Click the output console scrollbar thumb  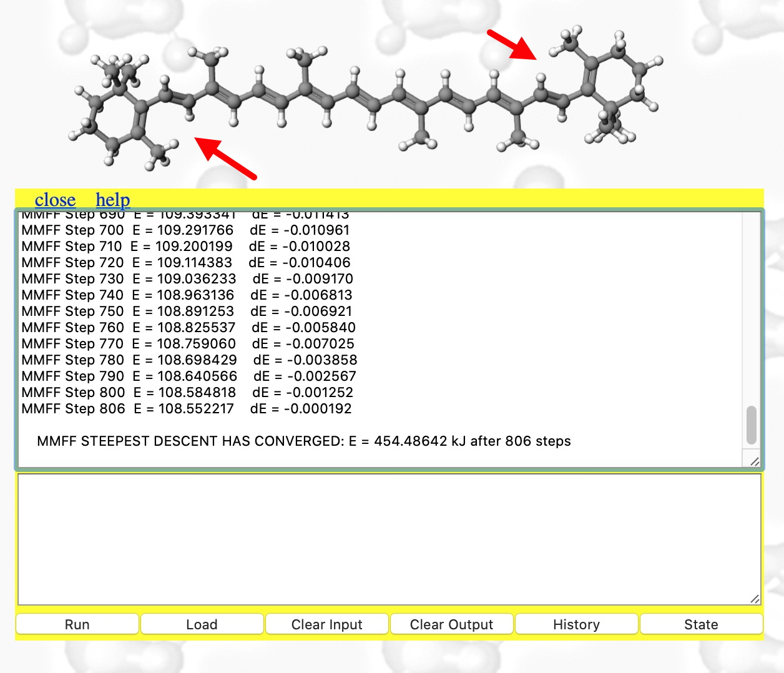[x=752, y=425]
